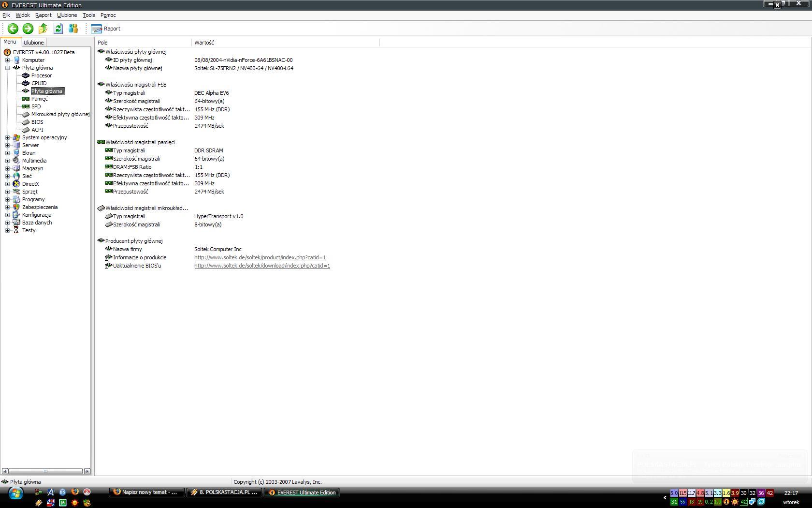
Task: Expand the Multimedia tree node
Action: (x=7, y=161)
